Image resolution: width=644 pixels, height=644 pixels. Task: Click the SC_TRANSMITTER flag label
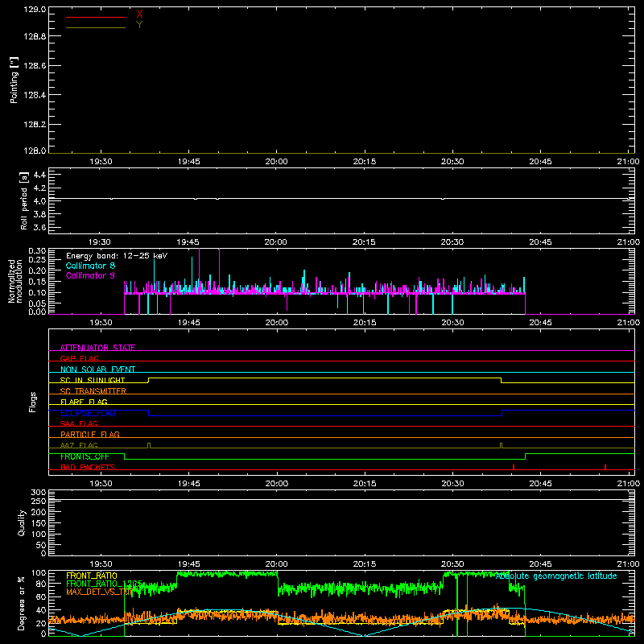point(93,391)
